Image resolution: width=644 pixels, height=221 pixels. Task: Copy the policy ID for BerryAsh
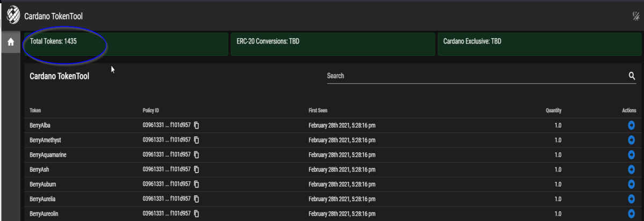[196, 170]
